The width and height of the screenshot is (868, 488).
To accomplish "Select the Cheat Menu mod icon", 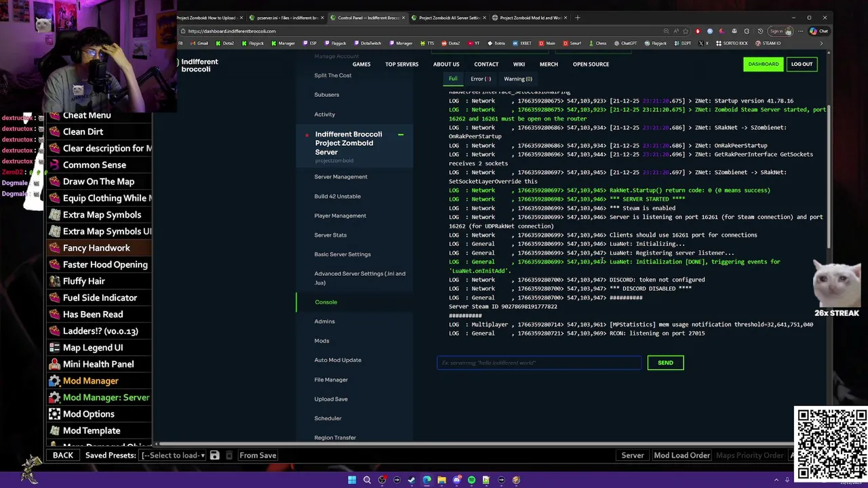I will pos(54,115).
